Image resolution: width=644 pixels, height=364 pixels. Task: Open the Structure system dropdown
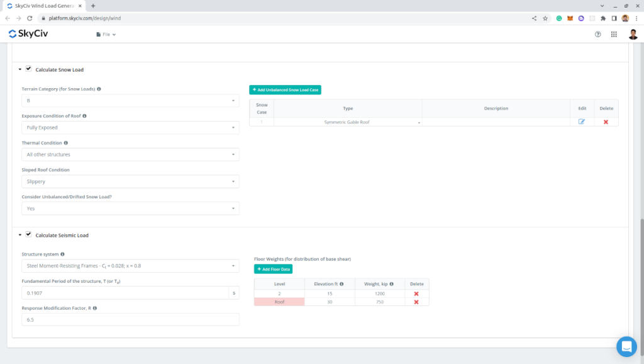point(130,266)
